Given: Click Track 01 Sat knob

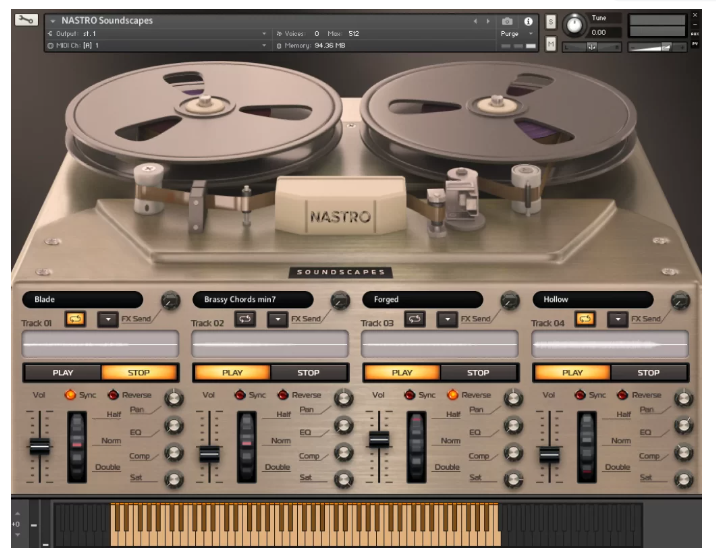Looking at the screenshot, I should point(174,479).
